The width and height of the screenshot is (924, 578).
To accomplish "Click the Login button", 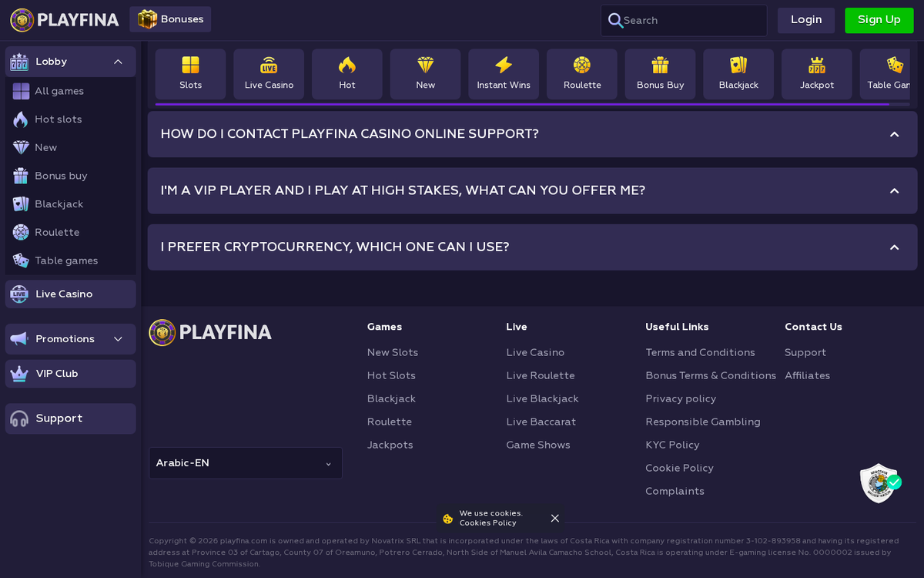I will [806, 20].
